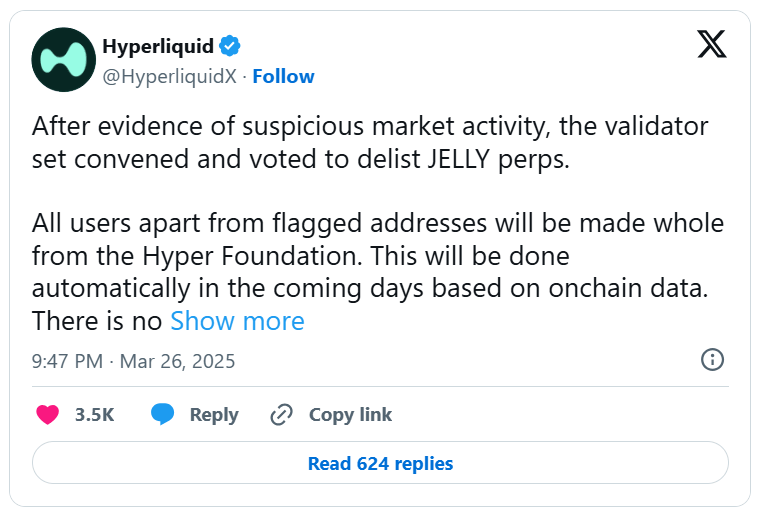Click the Reply text label
763x518 pixels.
(214, 414)
